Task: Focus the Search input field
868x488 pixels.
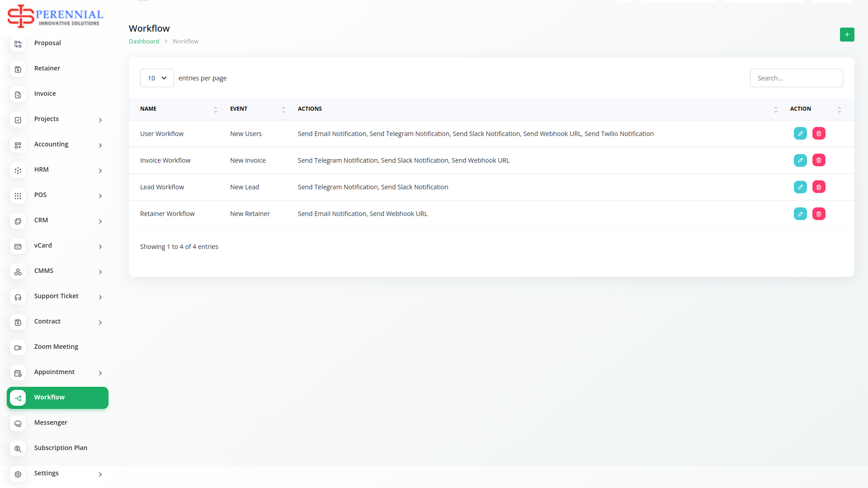Action: click(x=796, y=78)
